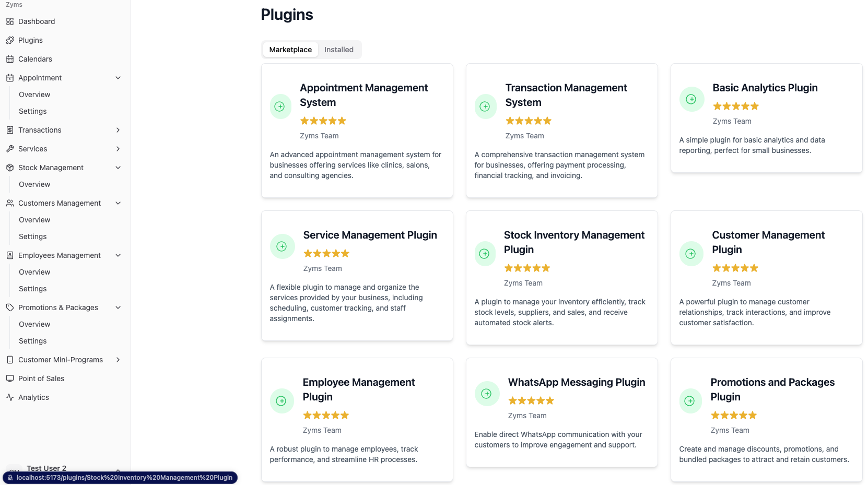Collapse the Promotions & Packages chevron
The image size is (868, 485).
pos(118,307)
